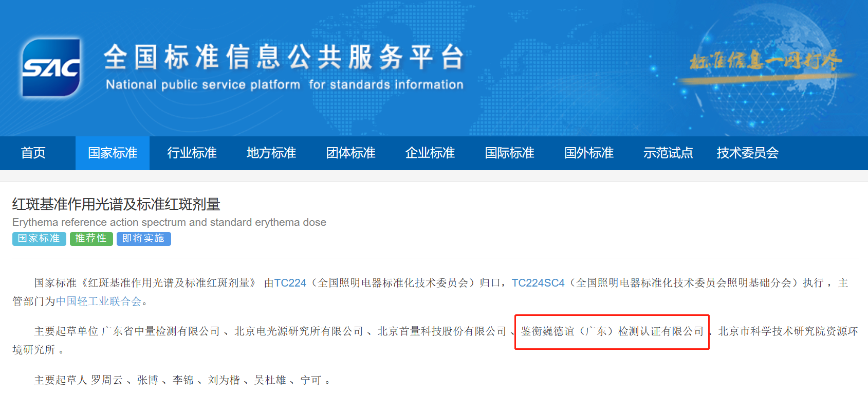Click drafter name 张博
Image resolution: width=868 pixels, height=409 pixels.
[147, 380]
